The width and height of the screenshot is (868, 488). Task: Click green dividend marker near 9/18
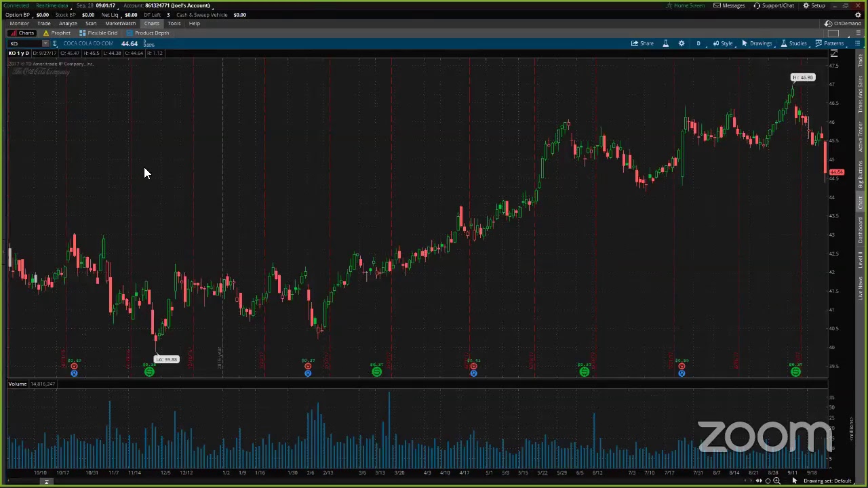(x=795, y=371)
